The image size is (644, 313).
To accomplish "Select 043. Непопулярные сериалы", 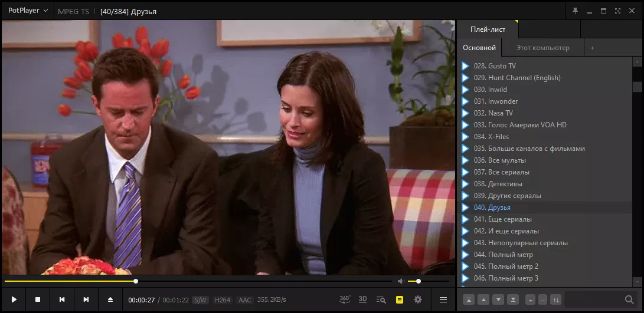I will click(x=544, y=243).
